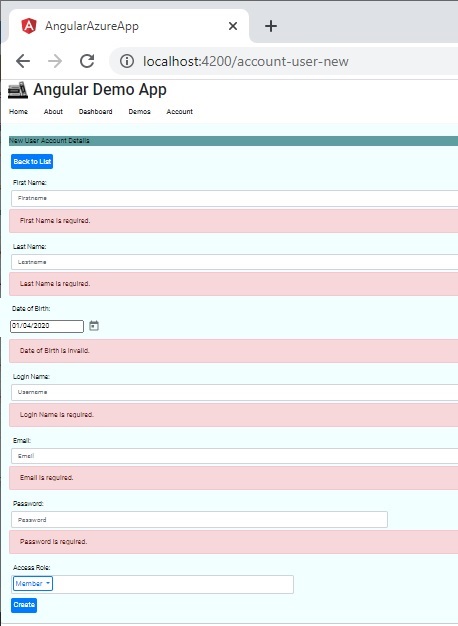Click the browser forward arrow
The image size is (458, 626).
coord(55,61)
